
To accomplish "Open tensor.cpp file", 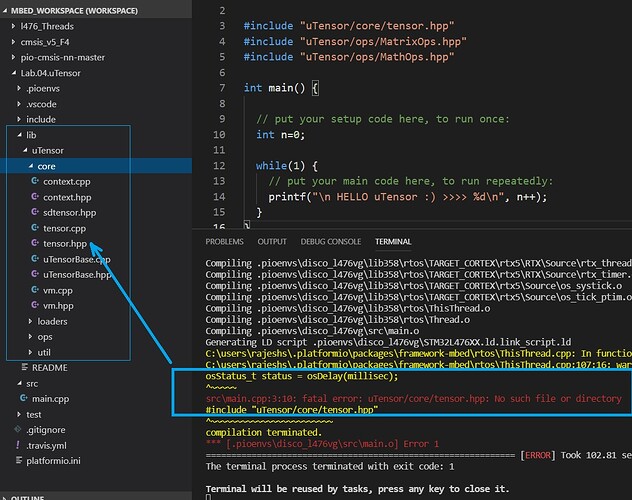I will coord(64,228).
